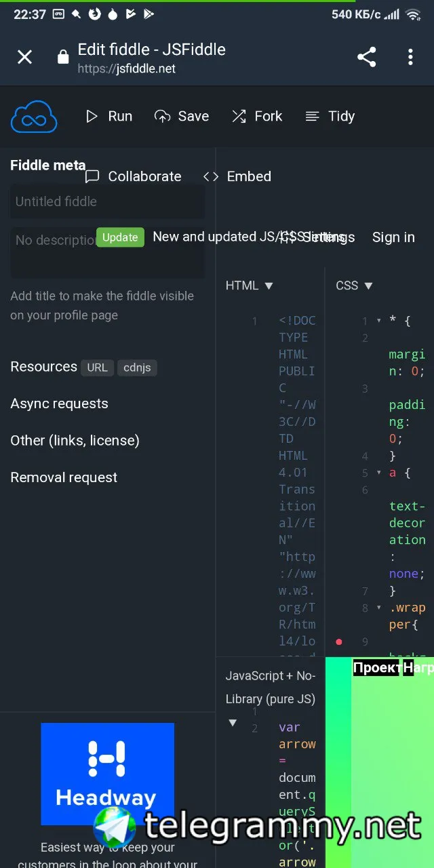This screenshot has height=868, width=434.
Task: Toggle the red marker on CSS line 9
Action: tap(339, 642)
